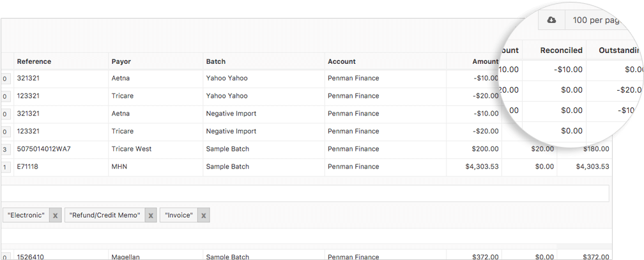Sort by the Payor column header
The height and width of the screenshot is (260, 644).
pyautogui.click(x=121, y=61)
